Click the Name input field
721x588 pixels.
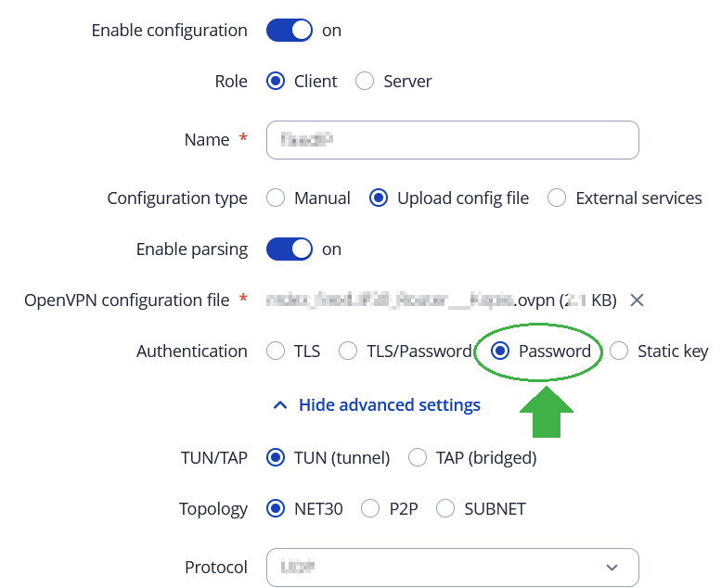[452, 140]
